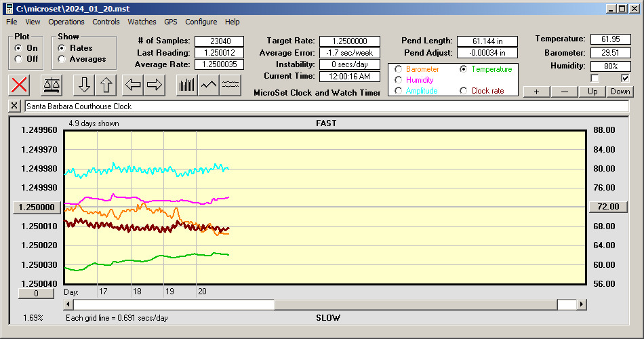Click the Current Time field
644x339 pixels.
350,76
